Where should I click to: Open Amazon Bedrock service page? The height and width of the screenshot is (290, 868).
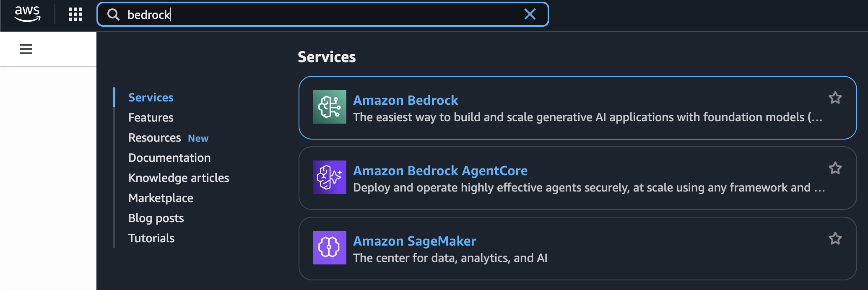(x=405, y=100)
